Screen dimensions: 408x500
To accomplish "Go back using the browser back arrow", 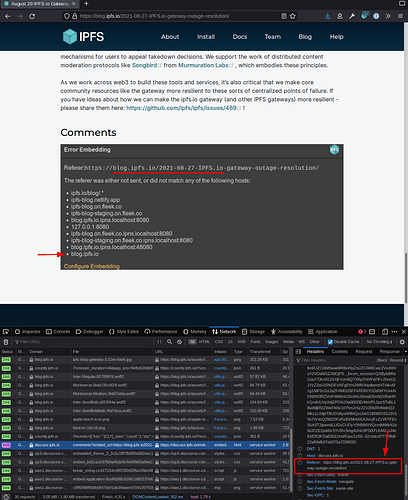I will [x=8, y=16].
